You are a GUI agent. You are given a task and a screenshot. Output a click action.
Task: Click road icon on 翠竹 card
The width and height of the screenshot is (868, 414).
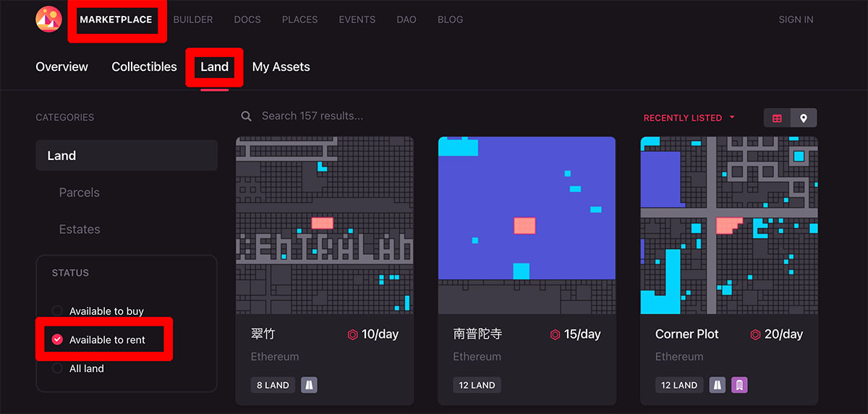click(x=309, y=385)
